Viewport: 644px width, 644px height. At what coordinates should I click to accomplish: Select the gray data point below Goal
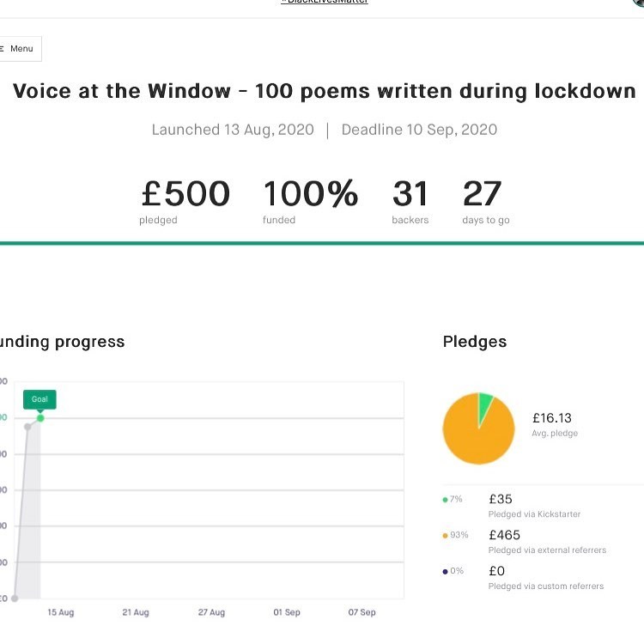pyautogui.click(x=27, y=427)
